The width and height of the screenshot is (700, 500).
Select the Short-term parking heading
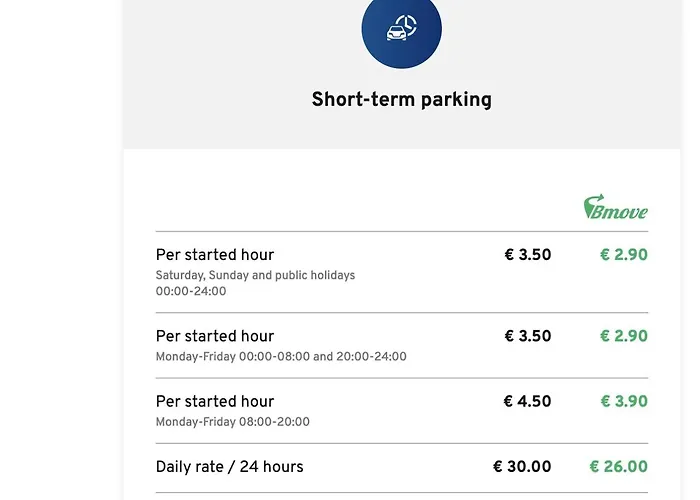click(401, 99)
